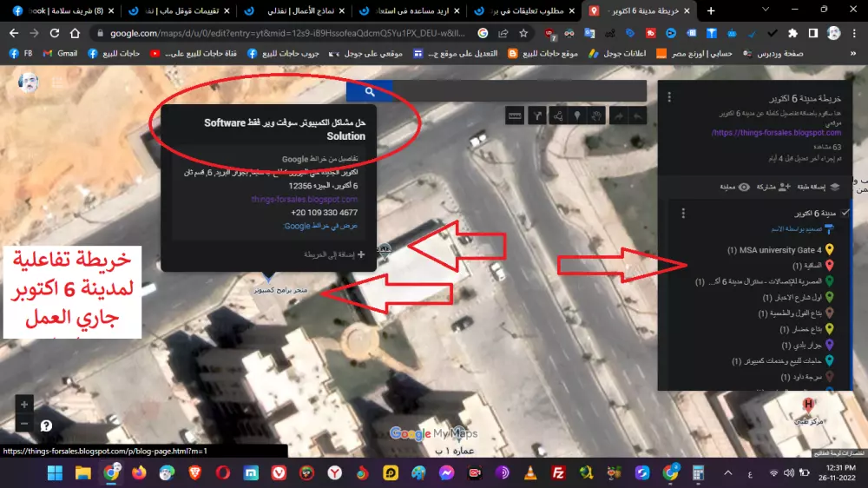Switch to the مطلوب تعليقات في tab
868x488 pixels.
tap(525, 10)
